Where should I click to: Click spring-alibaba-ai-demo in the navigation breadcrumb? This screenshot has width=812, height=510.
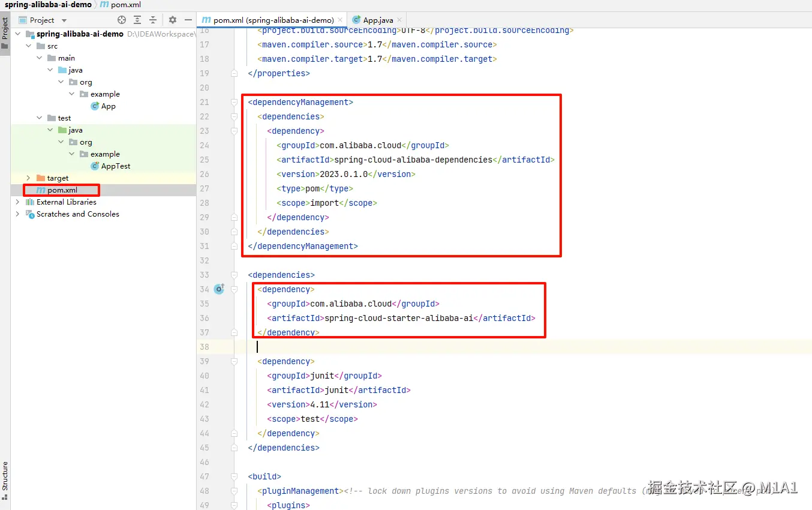click(x=48, y=5)
